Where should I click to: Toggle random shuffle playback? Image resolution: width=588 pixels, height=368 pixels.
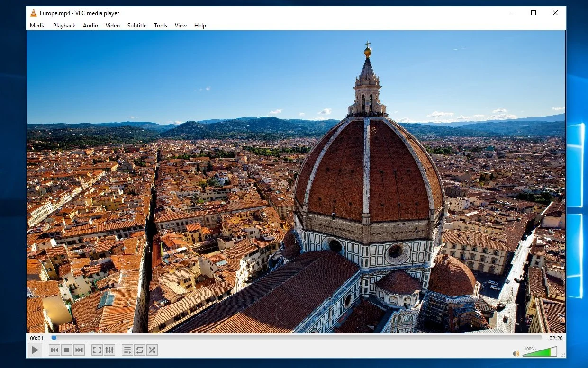(152, 350)
